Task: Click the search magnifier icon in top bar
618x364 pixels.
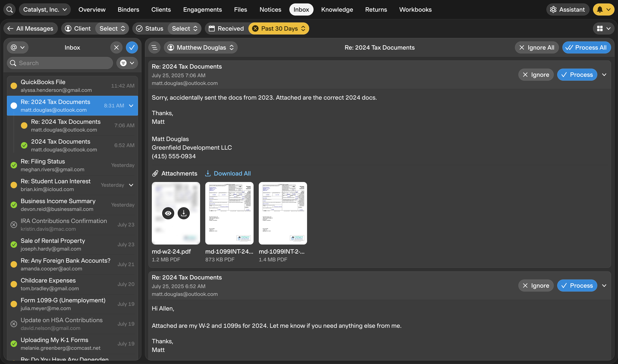Action: pos(9,9)
